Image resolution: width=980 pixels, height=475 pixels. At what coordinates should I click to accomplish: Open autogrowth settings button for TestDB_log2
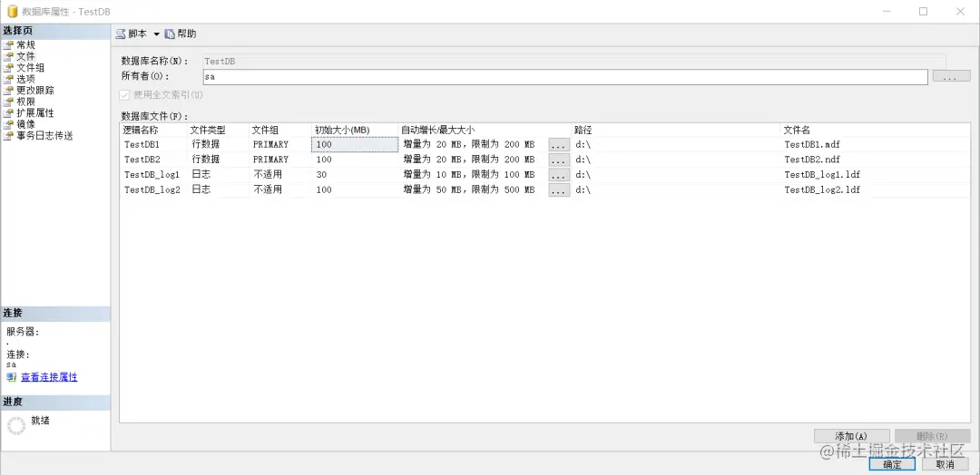(x=559, y=189)
